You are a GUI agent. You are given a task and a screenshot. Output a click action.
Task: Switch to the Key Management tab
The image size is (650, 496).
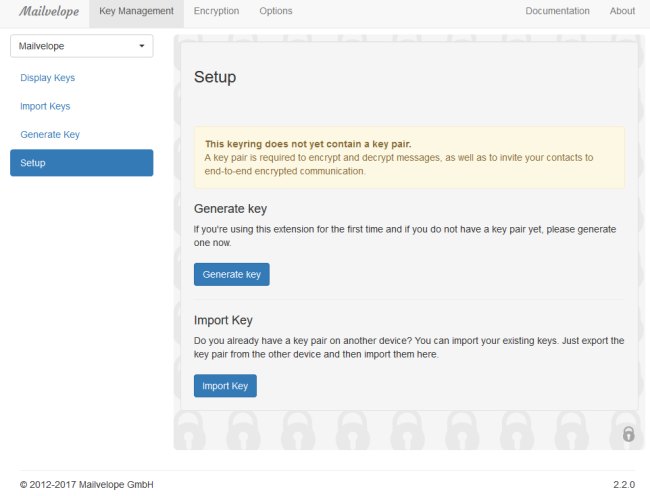pyautogui.click(x=136, y=11)
